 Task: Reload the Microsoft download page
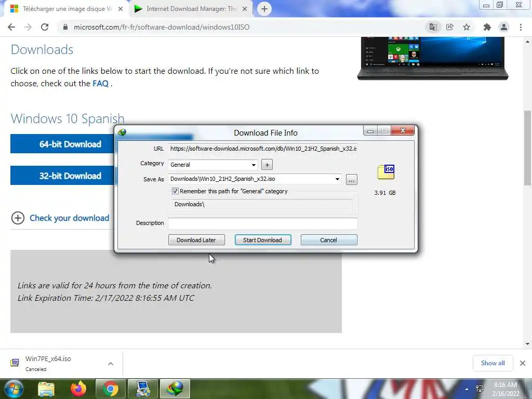pyautogui.click(x=45, y=27)
